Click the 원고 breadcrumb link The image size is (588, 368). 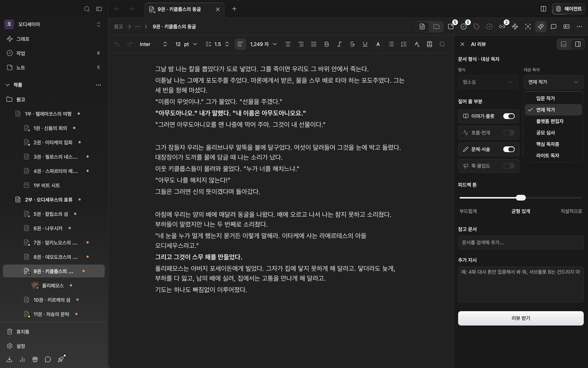118,27
